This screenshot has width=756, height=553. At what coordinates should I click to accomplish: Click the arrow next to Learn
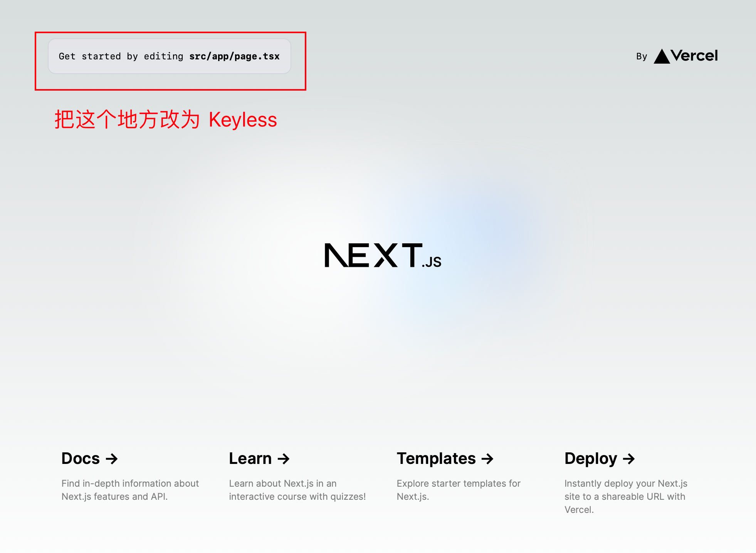[284, 459]
